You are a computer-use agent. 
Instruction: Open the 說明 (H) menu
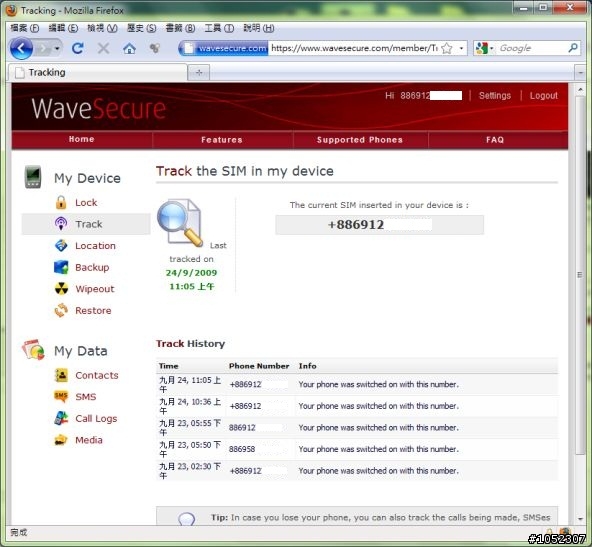(x=258, y=28)
